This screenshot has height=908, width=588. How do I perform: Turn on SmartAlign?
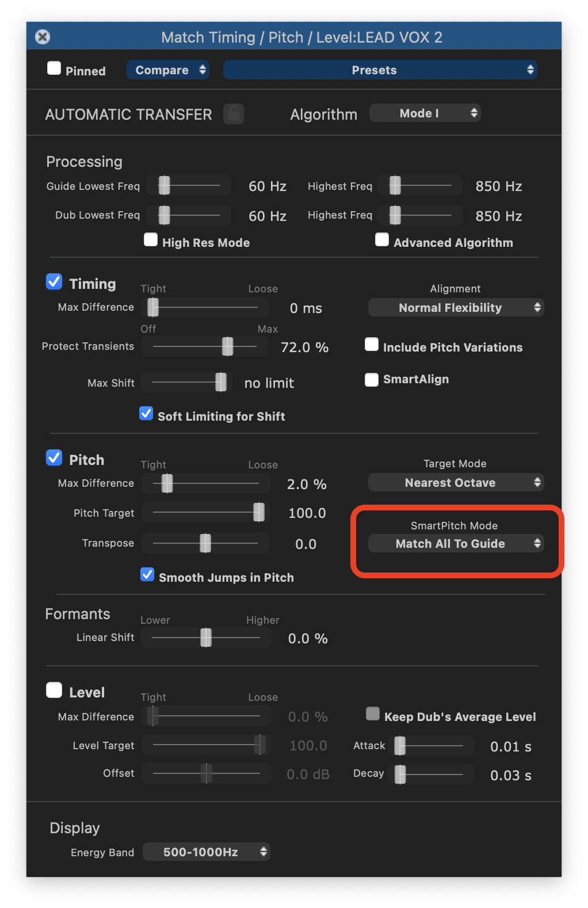[371, 379]
